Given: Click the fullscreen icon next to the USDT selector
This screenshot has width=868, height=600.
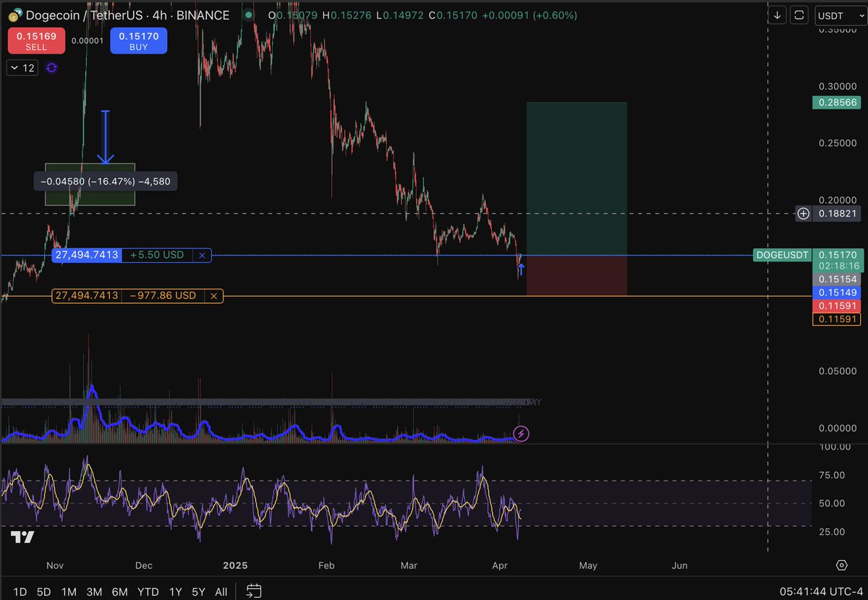Looking at the screenshot, I should [799, 14].
